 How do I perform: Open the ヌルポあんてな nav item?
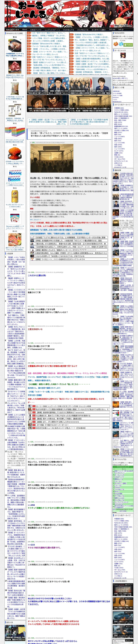point(83,30)
